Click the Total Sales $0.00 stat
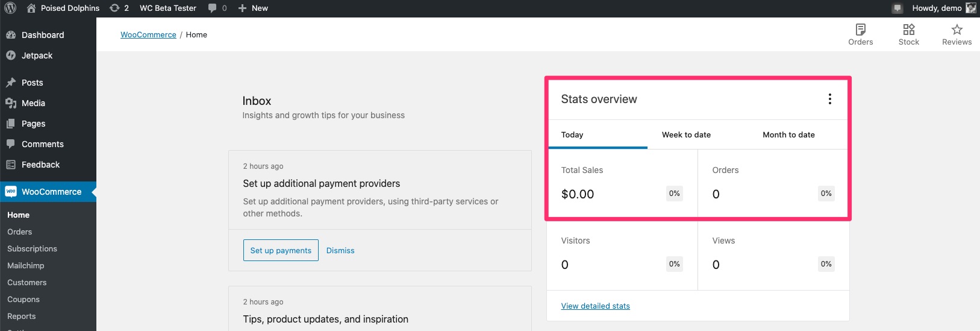The image size is (980, 331). point(623,183)
